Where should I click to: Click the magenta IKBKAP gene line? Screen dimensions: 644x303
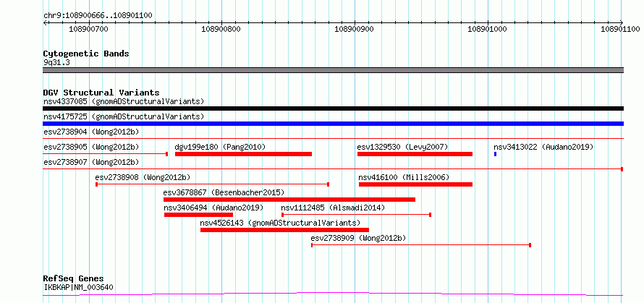[x=333, y=294]
